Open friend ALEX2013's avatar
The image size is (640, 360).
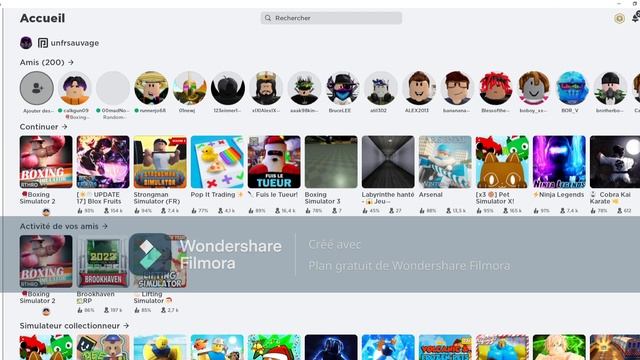pos(419,88)
